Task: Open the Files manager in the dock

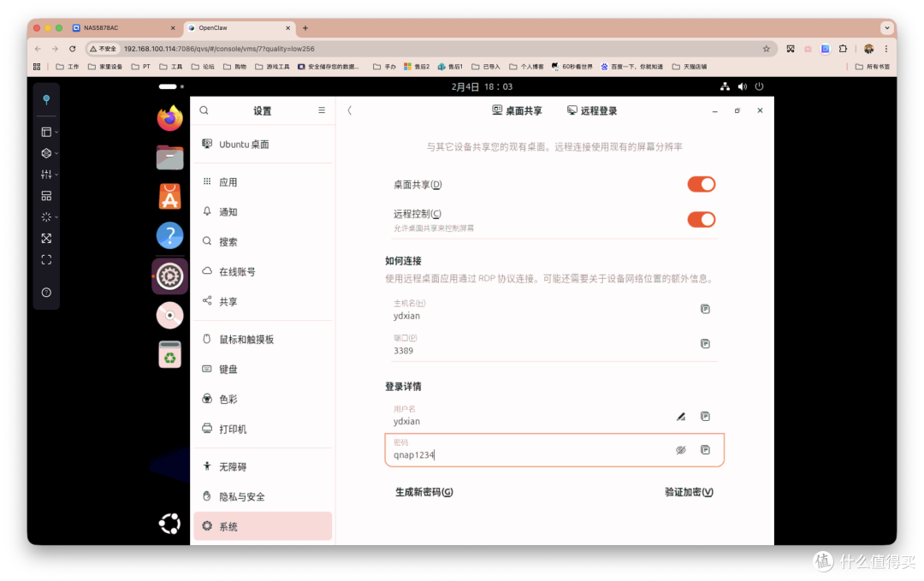Action: point(169,157)
